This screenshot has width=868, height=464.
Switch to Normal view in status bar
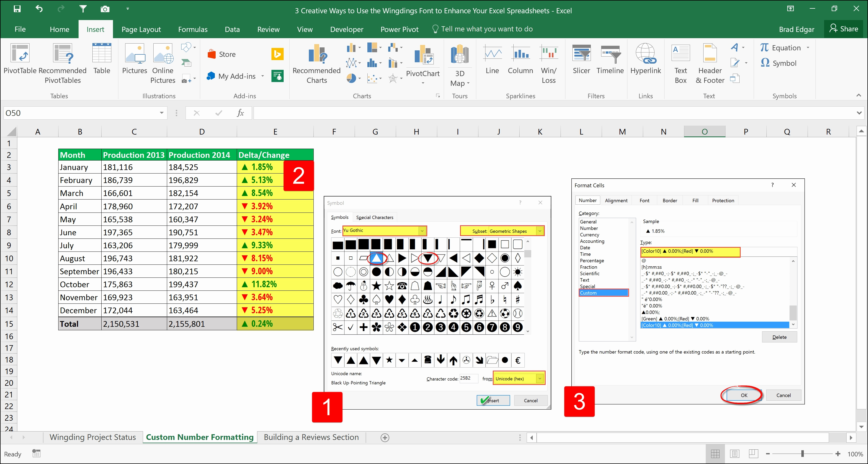[x=715, y=454]
